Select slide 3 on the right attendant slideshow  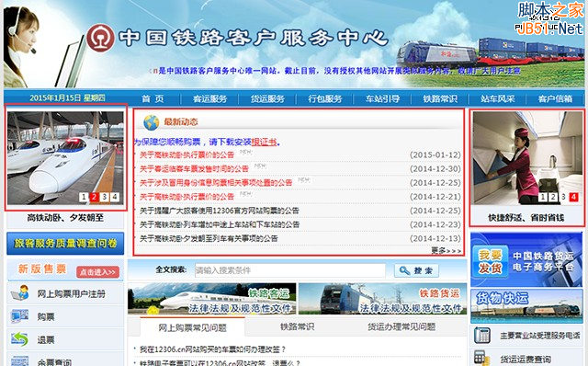pyautogui.click(x=563, y=197)
